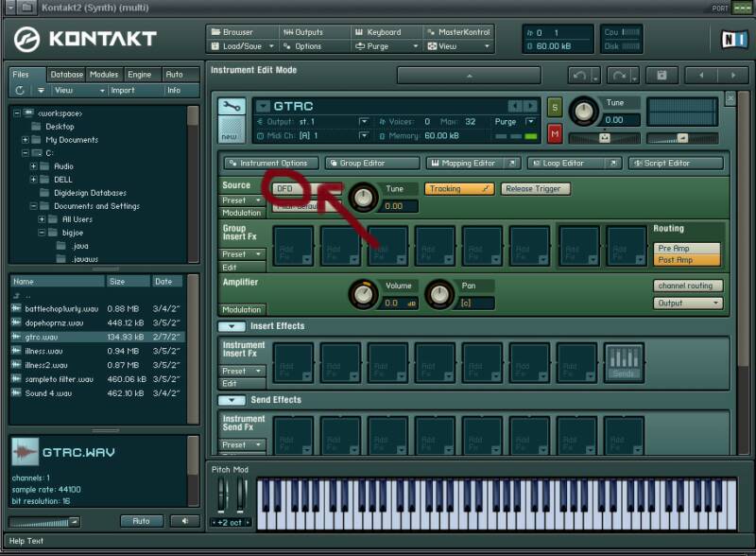Toggle Auto preview for samples
The image size is (756, 556).
click(x=141, y=521)
